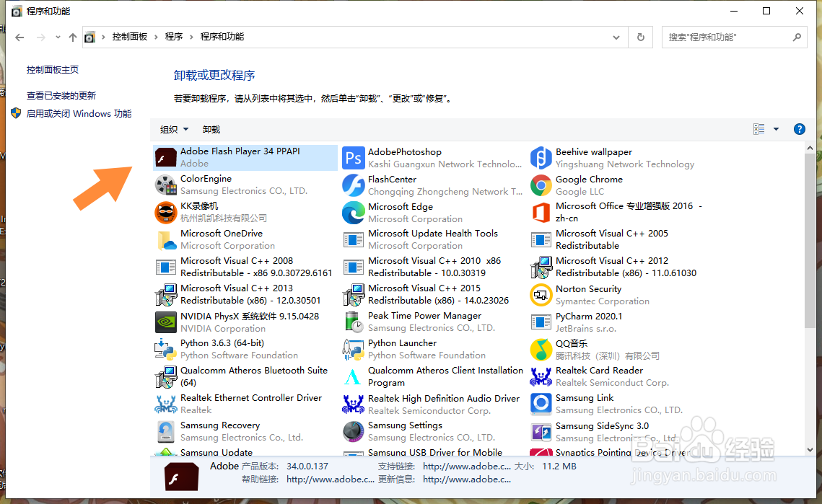
Task: Click 程序和功能 in the breadcrumb path
Action: 222,37
